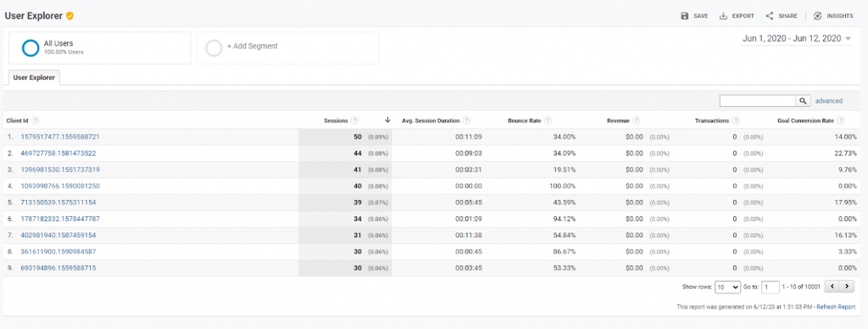Viewport: 868px width, 329px height.
Task: Open the Insights panel icon
Action: 818,16
